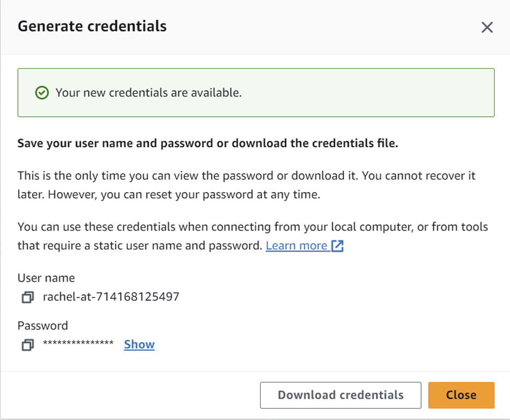Click the User name label
The width and height of the screenshot is (510, 420).
coord(46,278)
